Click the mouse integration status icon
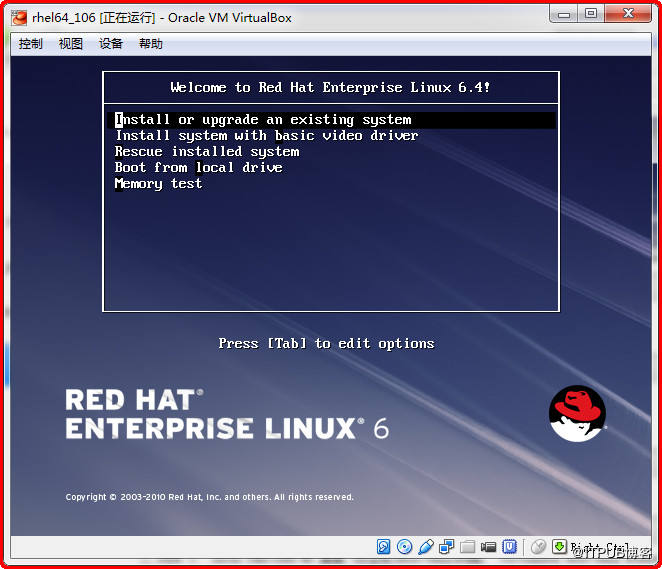662x569 pixels. 538,547
